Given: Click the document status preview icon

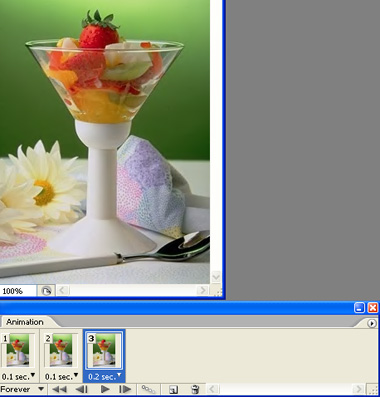Looking at the screenshot, I should point(46,291).
